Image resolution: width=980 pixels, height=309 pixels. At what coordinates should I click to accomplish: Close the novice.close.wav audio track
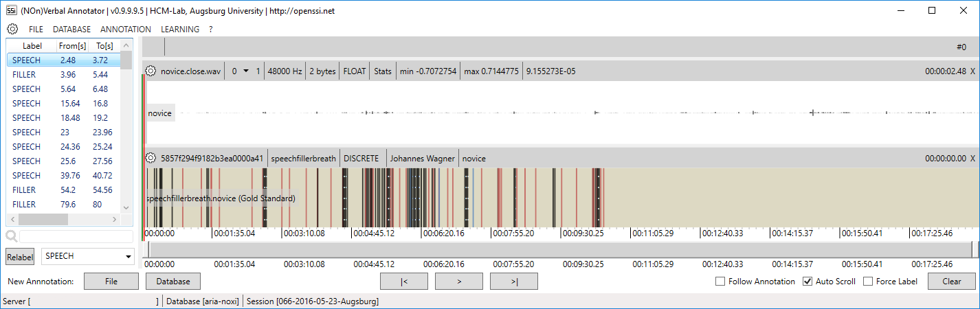click(972, 71)
